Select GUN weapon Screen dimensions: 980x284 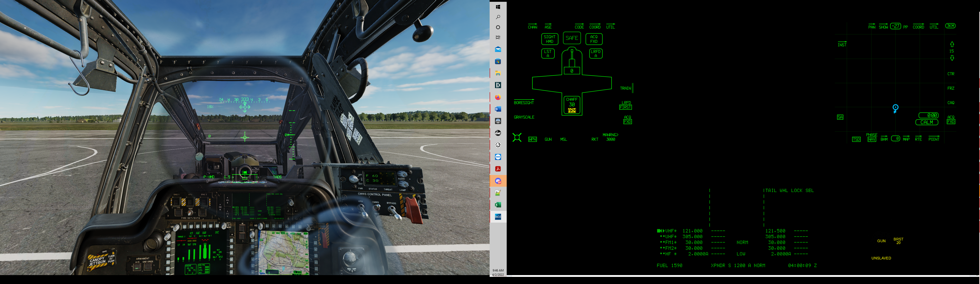click(548, 140)
